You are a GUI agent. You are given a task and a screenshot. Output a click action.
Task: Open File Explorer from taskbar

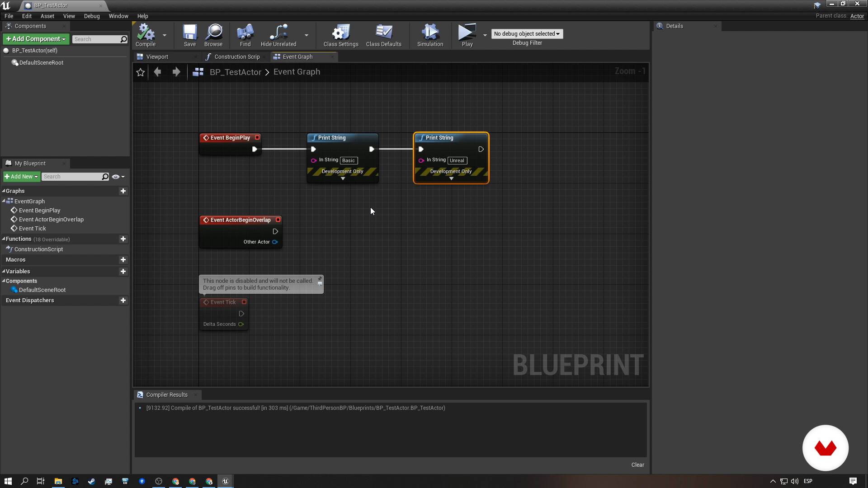[x=58, y=481]
